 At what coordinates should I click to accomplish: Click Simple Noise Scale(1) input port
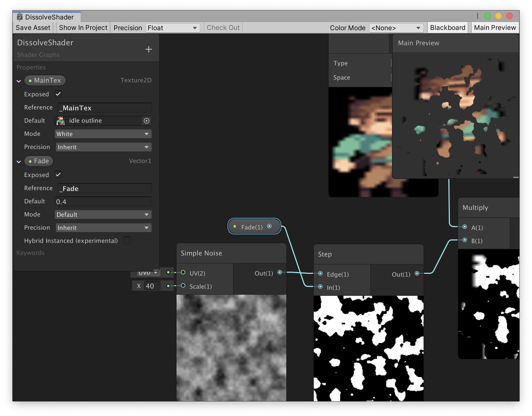tap(183, 286)
